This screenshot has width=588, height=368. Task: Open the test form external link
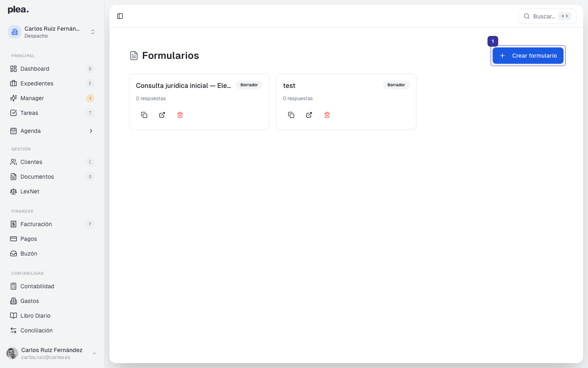309,115
